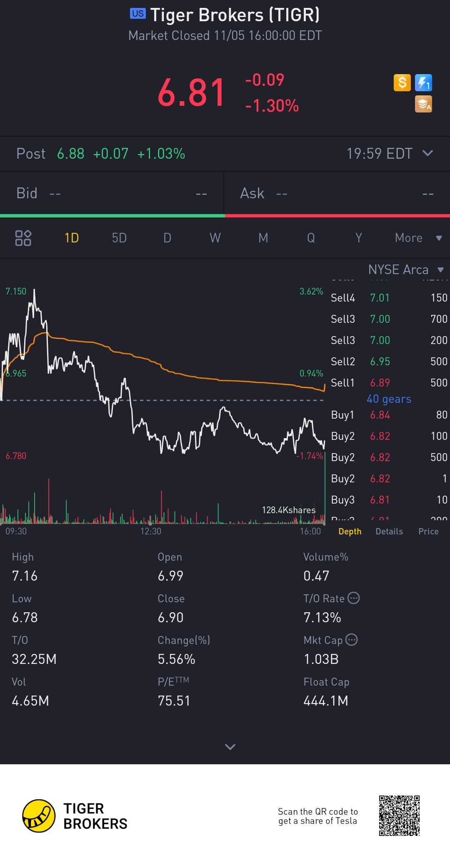Select the 1D chart tab
450x868 pixels.
(x=72, y=238)
